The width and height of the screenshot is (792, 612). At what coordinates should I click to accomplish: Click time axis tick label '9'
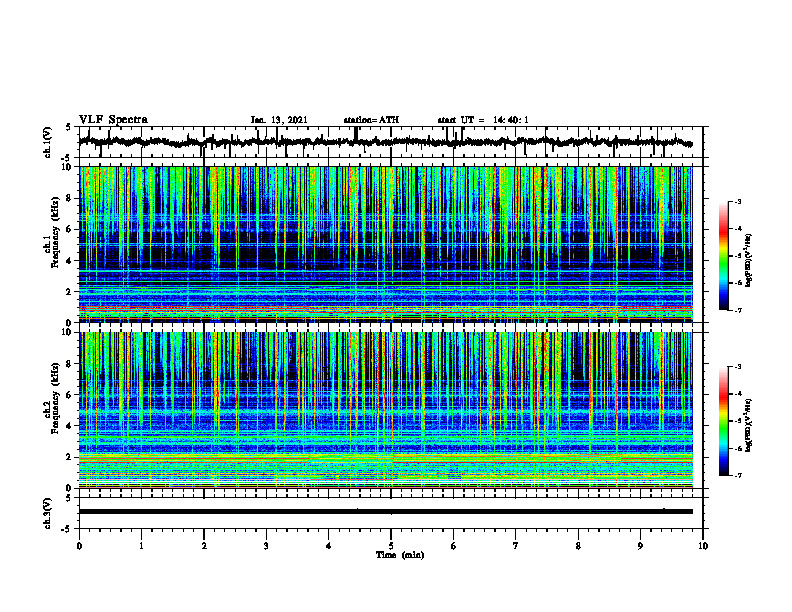pyautogui.click(x=640, y=546)
